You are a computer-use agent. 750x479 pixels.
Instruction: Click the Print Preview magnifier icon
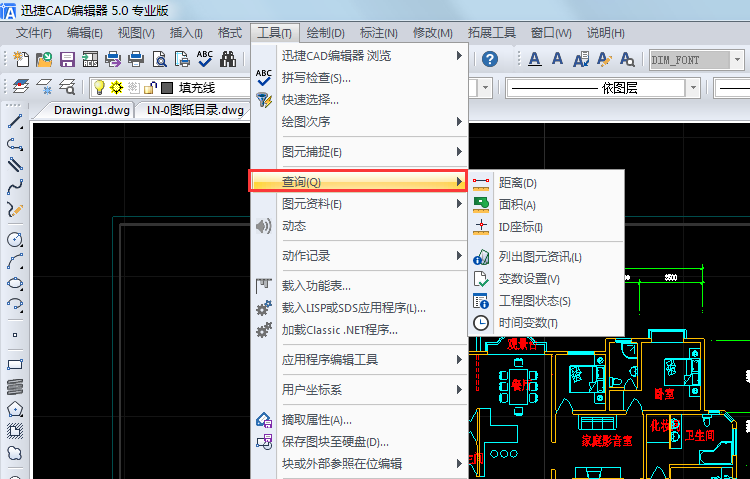click(x=159, y=59)
